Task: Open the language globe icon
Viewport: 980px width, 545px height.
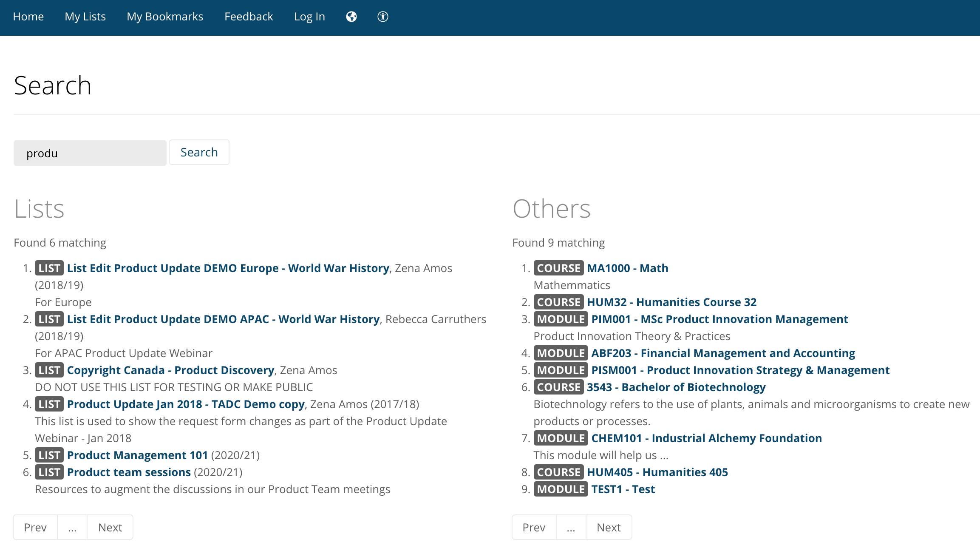Action: [x=351, y=17]
